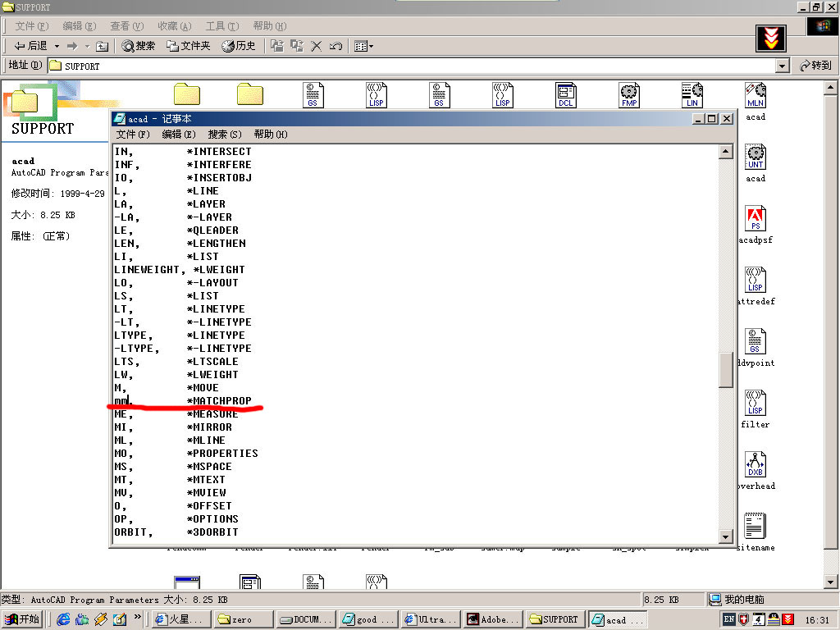This screenshot has height=630, width=840.
Task: Click Notepad's vertical scrollbar down arrow
Action: tap(725, 536)
